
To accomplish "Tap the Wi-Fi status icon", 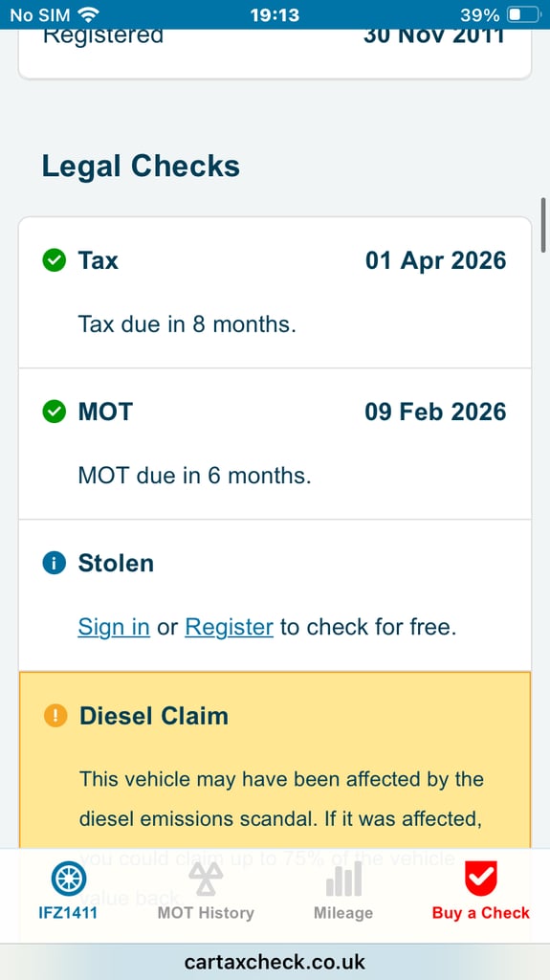I will [x=89, y=14].
